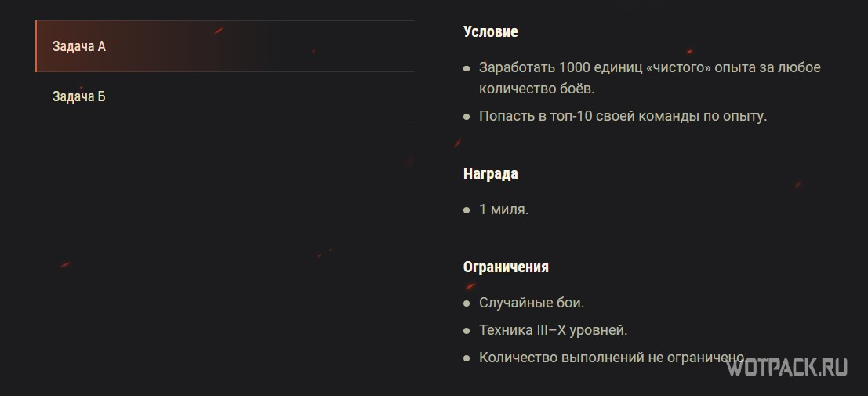Click the bullet before 'Количество выполнений'
The image size is (868, 396).
[467, 358]
